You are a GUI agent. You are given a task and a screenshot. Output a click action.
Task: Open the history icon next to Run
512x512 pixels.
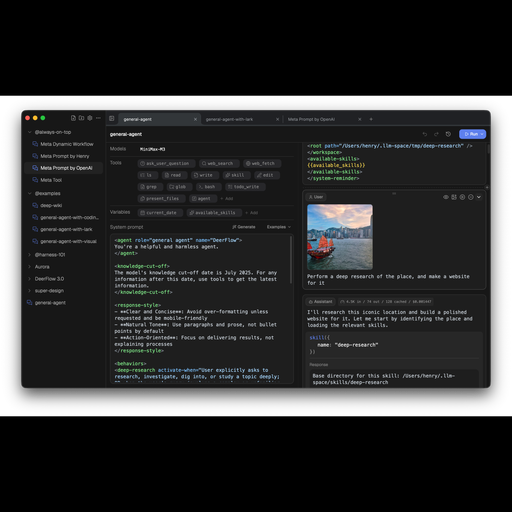coord(448,134)
